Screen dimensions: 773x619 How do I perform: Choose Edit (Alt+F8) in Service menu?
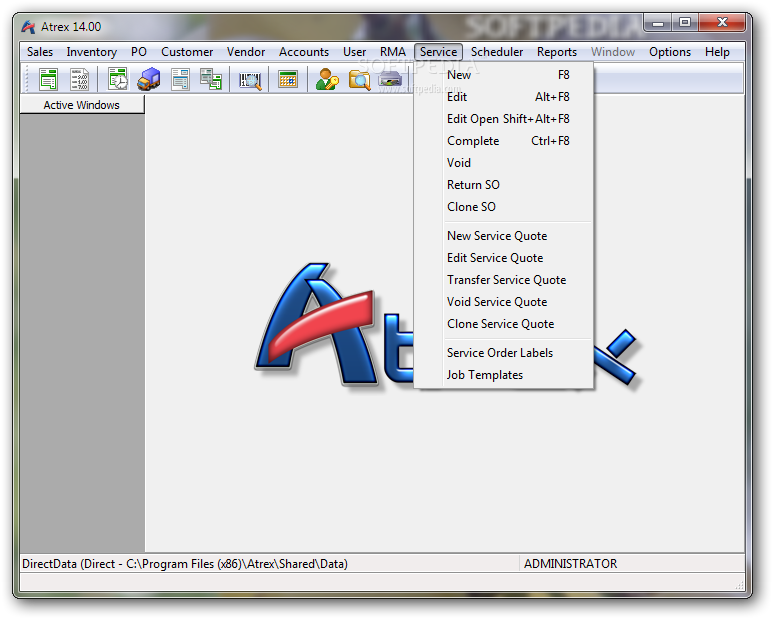(504, 97)
